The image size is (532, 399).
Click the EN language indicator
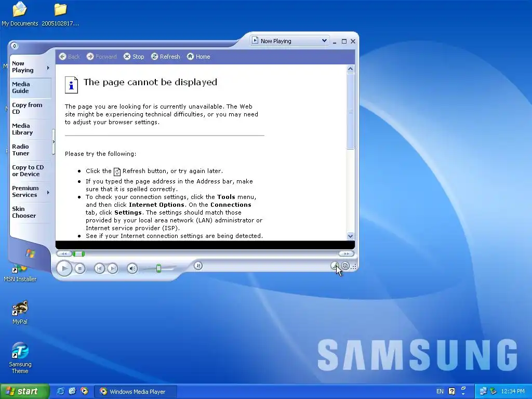(x=440, y=392)
